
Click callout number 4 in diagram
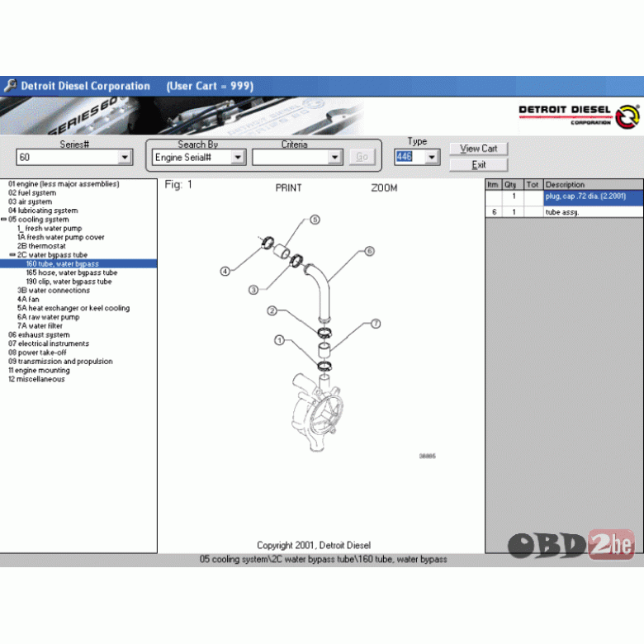(x=225, y=271)
